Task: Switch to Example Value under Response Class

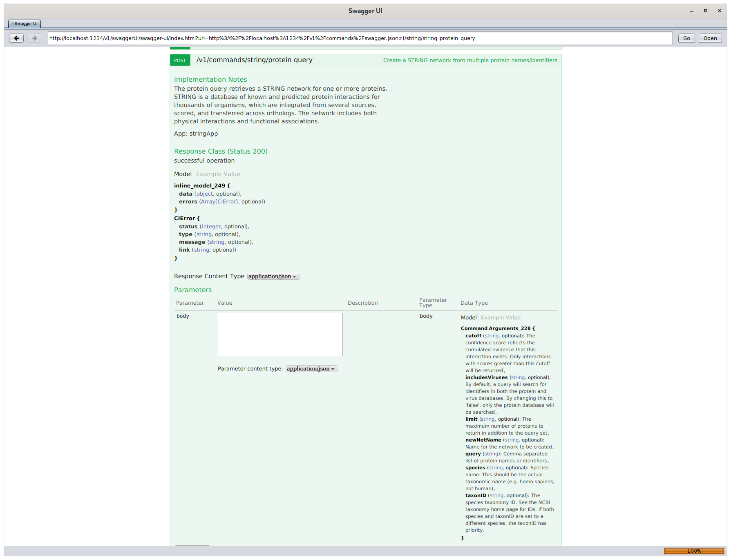Action: pos(218,174)
